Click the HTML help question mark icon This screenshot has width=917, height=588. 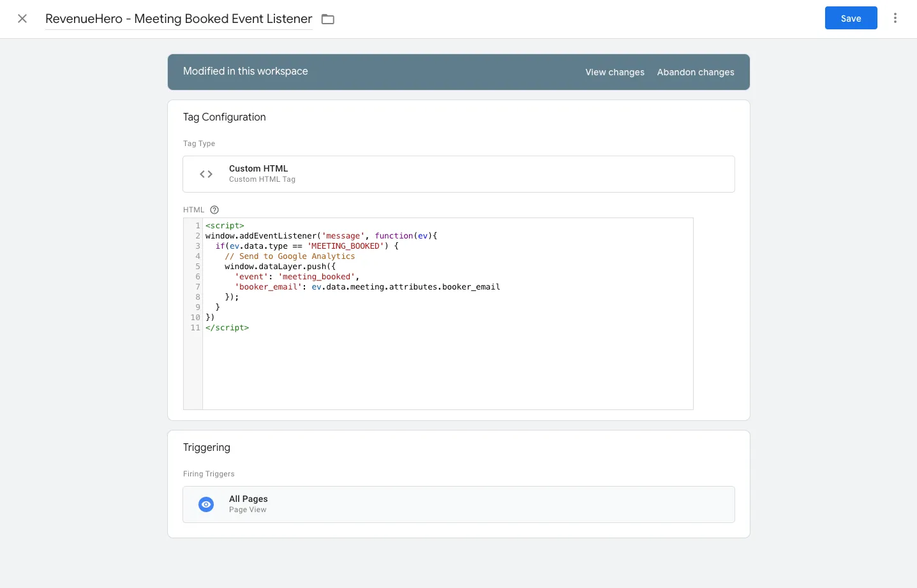214,210
